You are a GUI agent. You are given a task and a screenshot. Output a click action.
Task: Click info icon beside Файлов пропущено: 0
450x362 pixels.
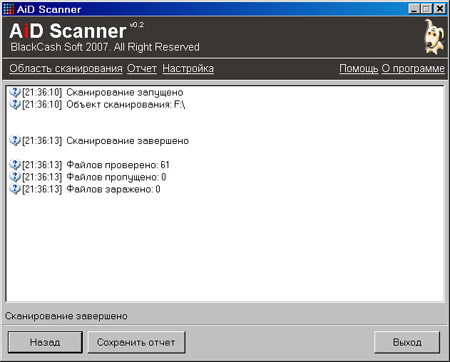click(15, 177)
